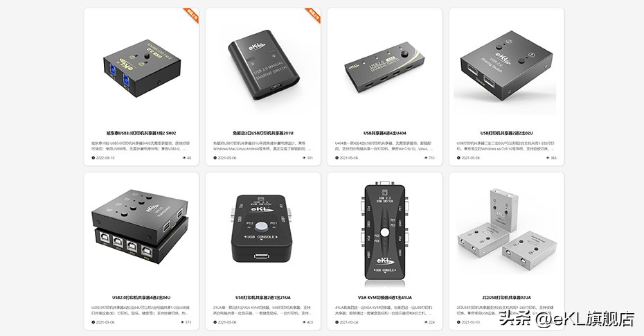
Task: Open title link VGA KVM切换器4进1出41UA
Action: (384, 297)
